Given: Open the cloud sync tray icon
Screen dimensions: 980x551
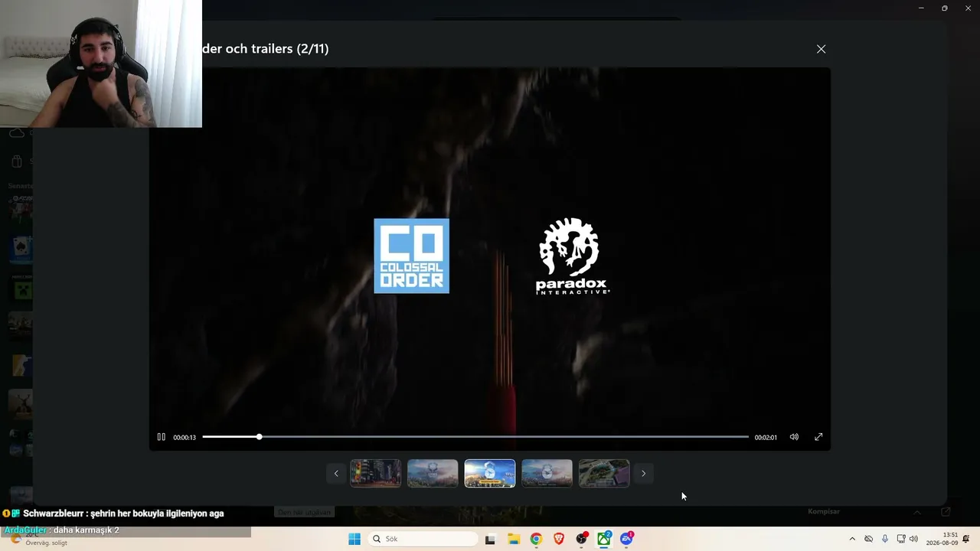Looking at the screenshot, I should tap(868, 539).
